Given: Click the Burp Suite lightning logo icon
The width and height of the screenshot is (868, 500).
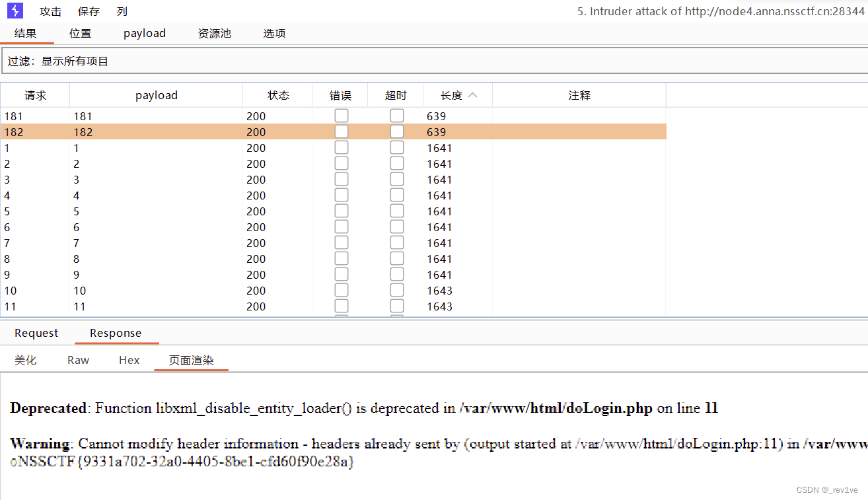Looking at the screenshot, I should [x=15, y=11].
